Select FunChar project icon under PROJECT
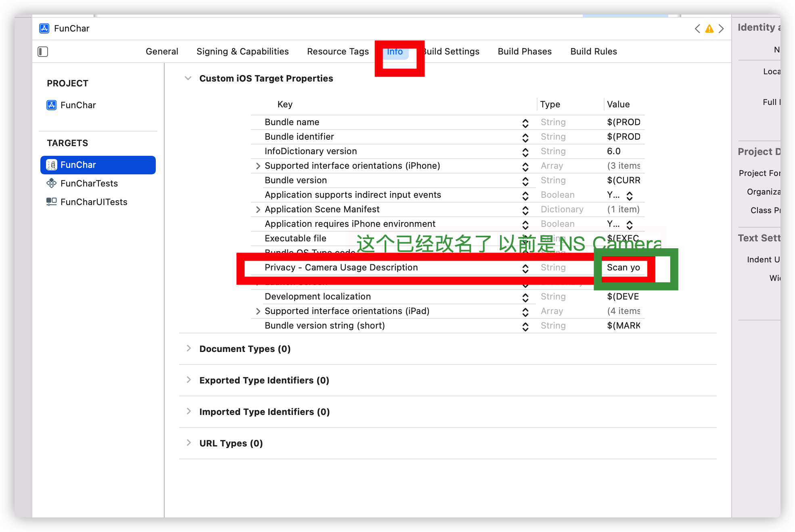Image resolution: width=795 pixels, height=532 pixels. pyautogui.click(x=52, y=105)
